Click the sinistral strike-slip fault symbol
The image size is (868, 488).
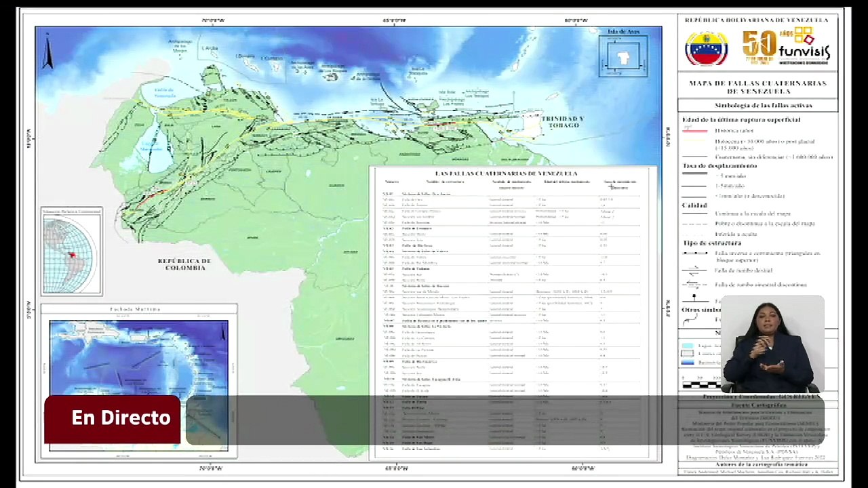click(694, 285)
